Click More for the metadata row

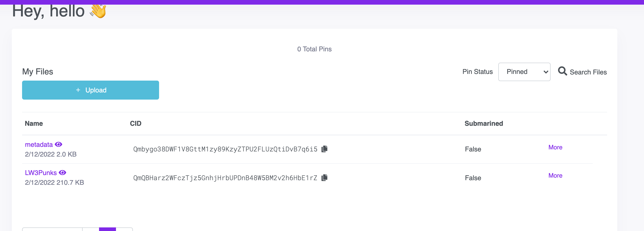click(555, 147)
